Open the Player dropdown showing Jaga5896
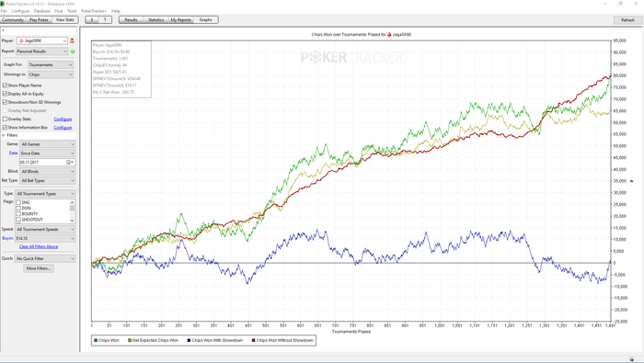Viewport: 644px width, 363px height. point(42,40)
